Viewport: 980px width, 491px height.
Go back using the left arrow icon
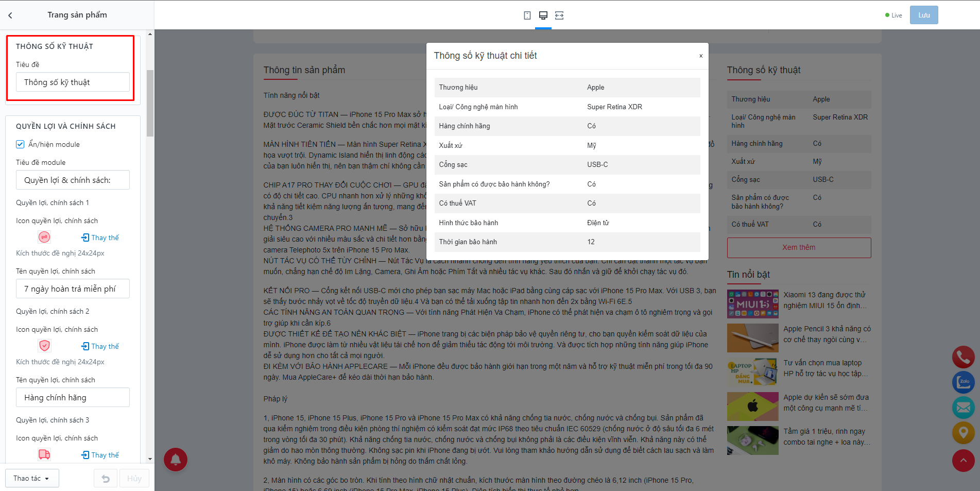click(x=10, y=15)
